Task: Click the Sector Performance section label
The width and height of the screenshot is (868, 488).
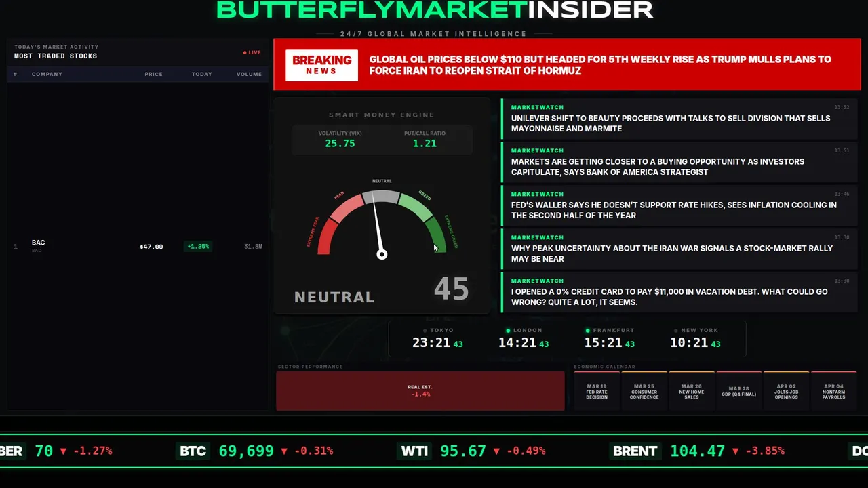Action: tap(310, 367)
